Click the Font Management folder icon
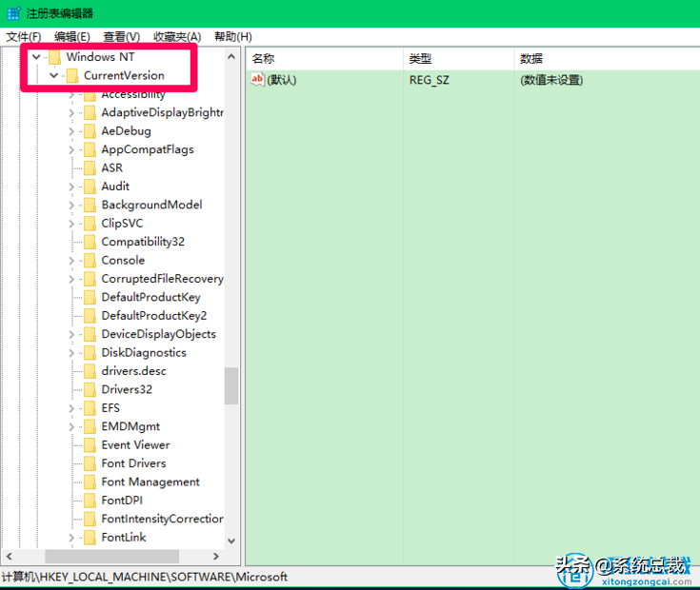700x590 pixels. click(x=90, y=482)
